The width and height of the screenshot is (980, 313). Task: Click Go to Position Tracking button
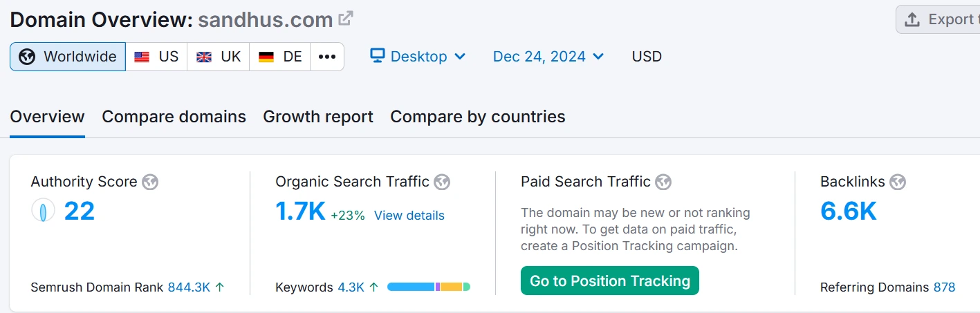click(x=609, y=281)
